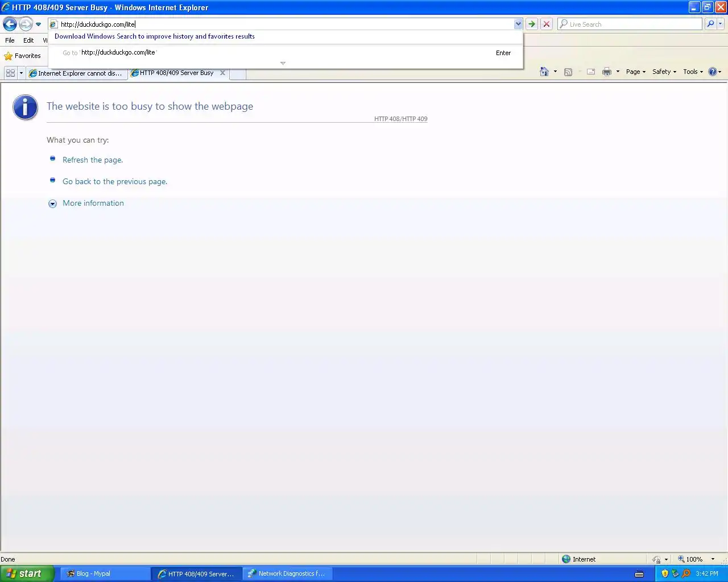Switch to HTTP 408/409 Server taskbar item

coord(196,574)
